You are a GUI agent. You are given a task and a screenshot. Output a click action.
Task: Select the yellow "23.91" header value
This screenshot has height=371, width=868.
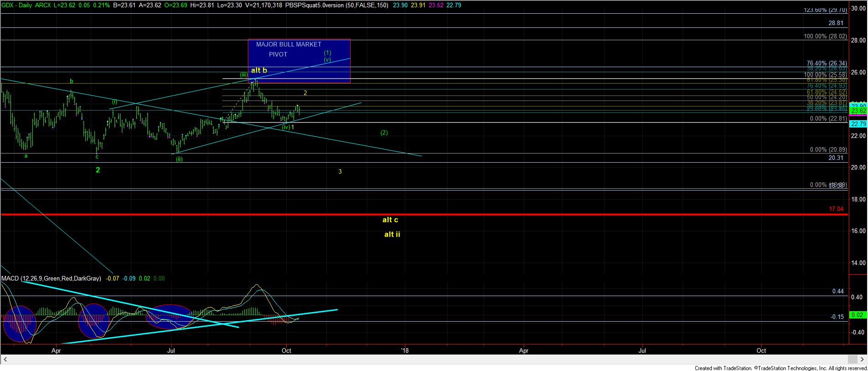point(418,5)
